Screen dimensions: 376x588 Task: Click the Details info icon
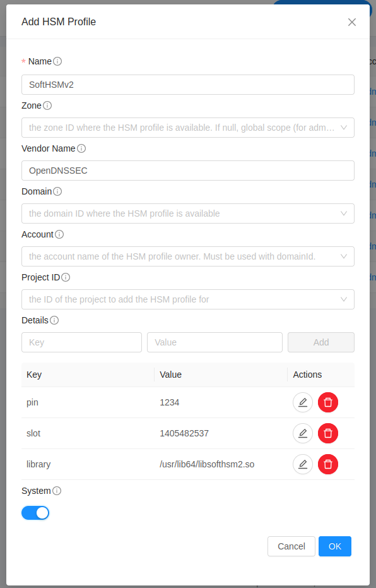pyautogui.click(x=54, y=320)
